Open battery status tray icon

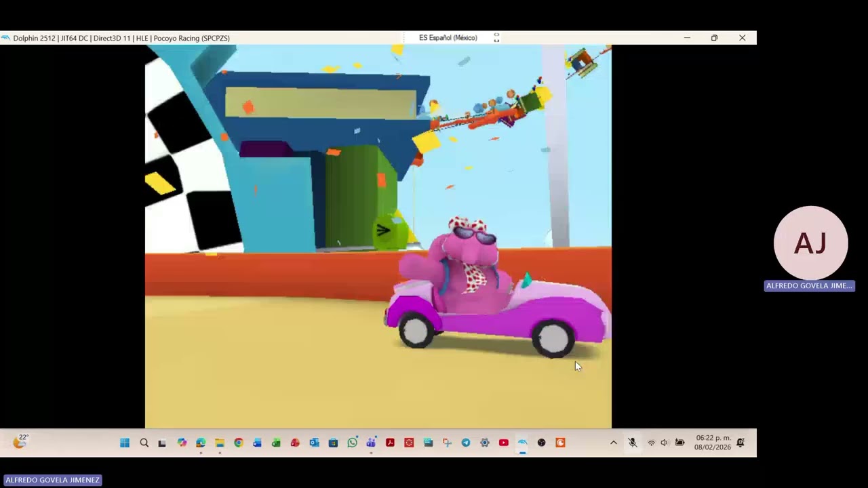[x=679, y=443]
